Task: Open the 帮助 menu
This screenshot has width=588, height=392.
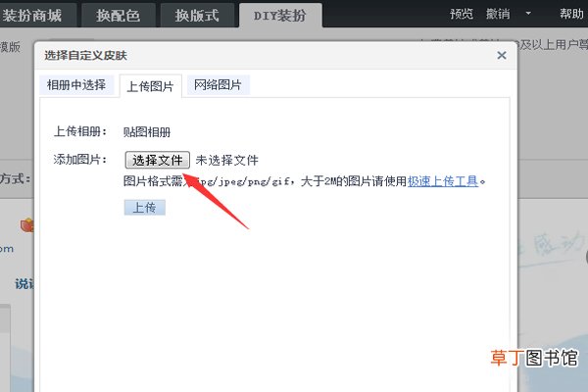Action: coord(571,15)
